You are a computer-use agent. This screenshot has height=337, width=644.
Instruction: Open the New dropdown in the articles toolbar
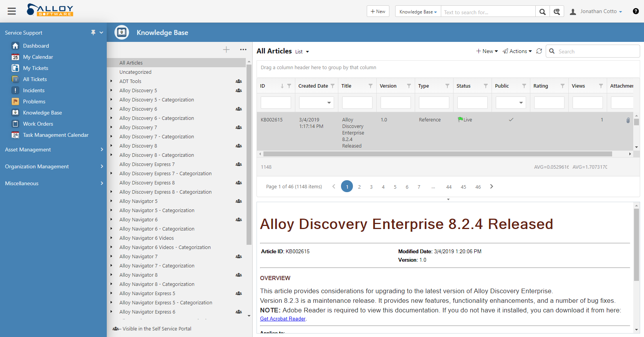click(487, 51)
